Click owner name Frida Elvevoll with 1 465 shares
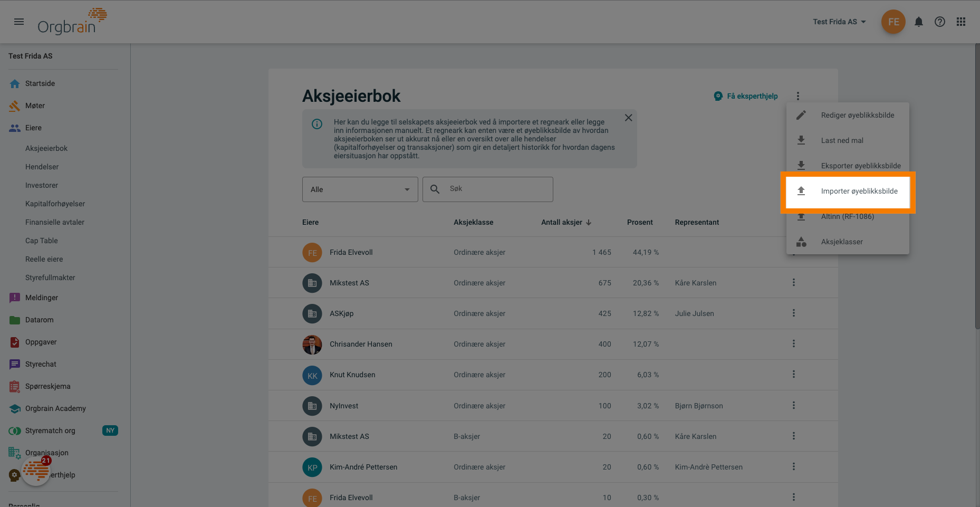The height and width of the screenshot is (507, 980). point(351,252)
